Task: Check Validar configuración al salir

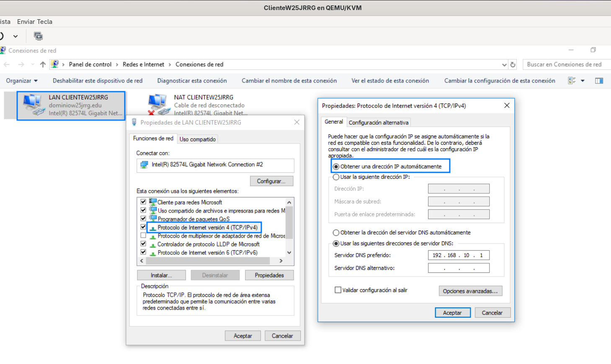Action: coord(338,290)
